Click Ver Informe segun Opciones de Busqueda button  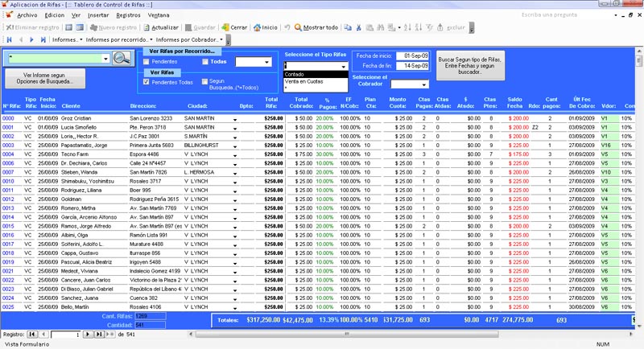(x=45, y=78)
